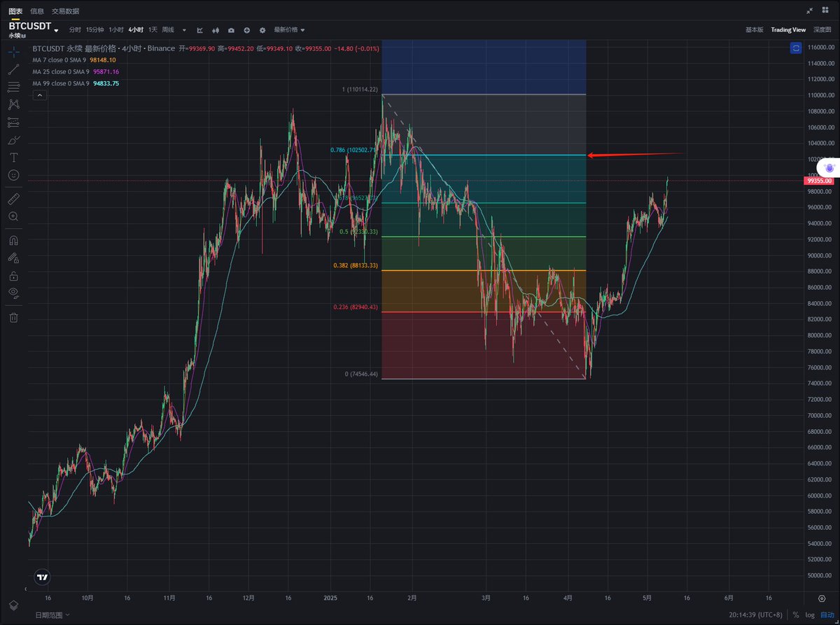
Task: Click the 0.382 (88133.33) Fibonacci label
Action: [x=355, y=265]
